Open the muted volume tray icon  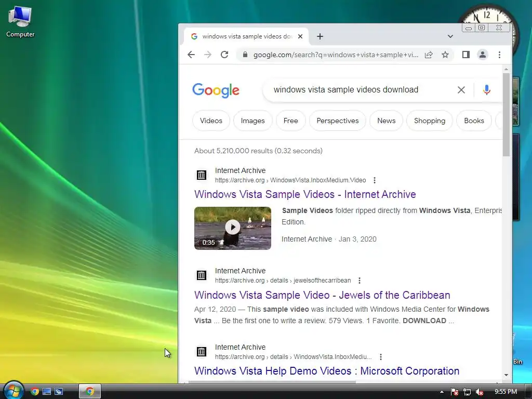[x=480, y=392]
